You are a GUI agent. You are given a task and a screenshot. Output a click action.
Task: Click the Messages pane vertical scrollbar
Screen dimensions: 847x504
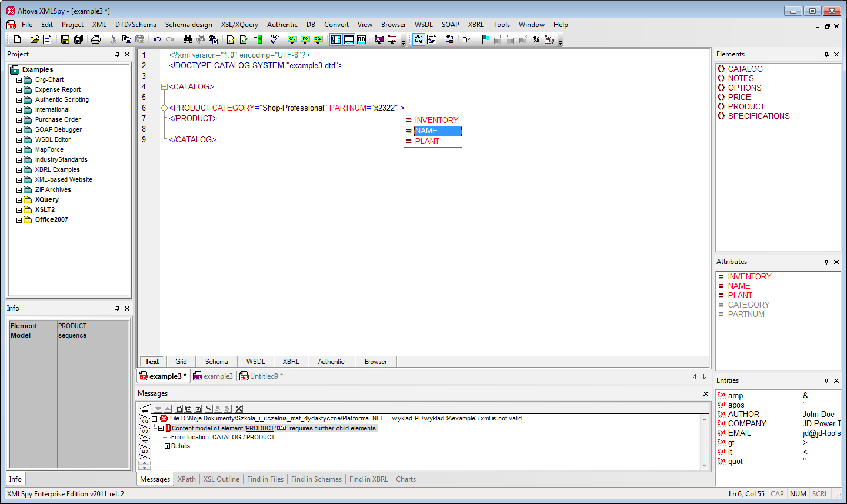click(x=705, y=442)
